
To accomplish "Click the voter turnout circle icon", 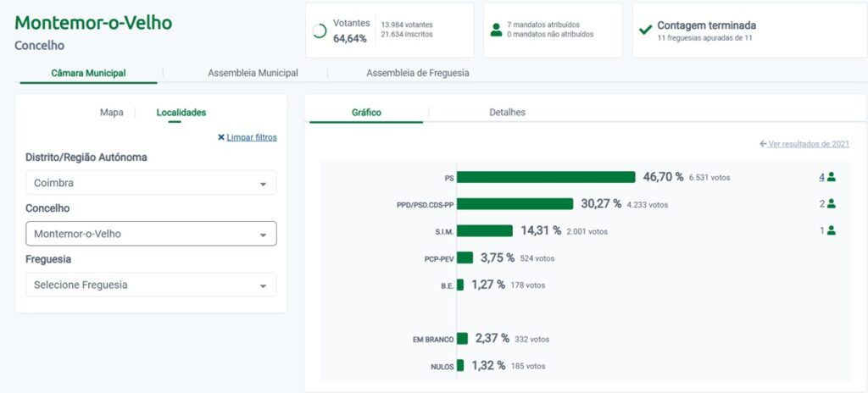I will click(x=320, y=30).
